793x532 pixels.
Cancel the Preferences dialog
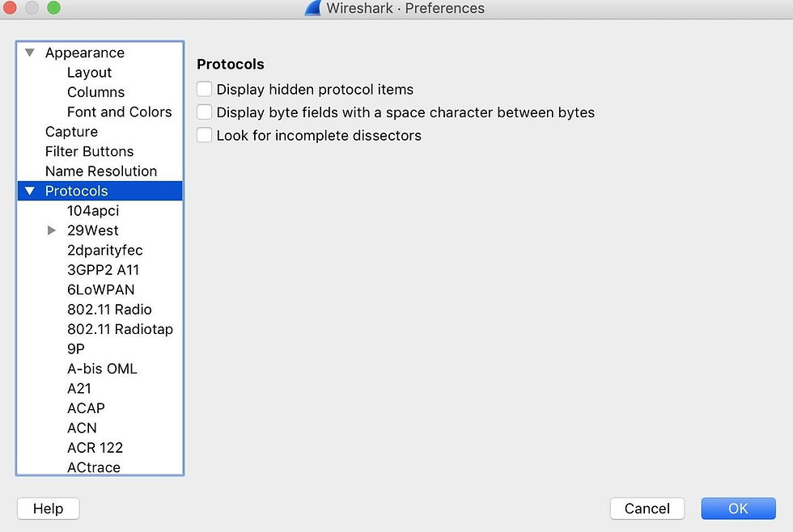tap(647, 509)
